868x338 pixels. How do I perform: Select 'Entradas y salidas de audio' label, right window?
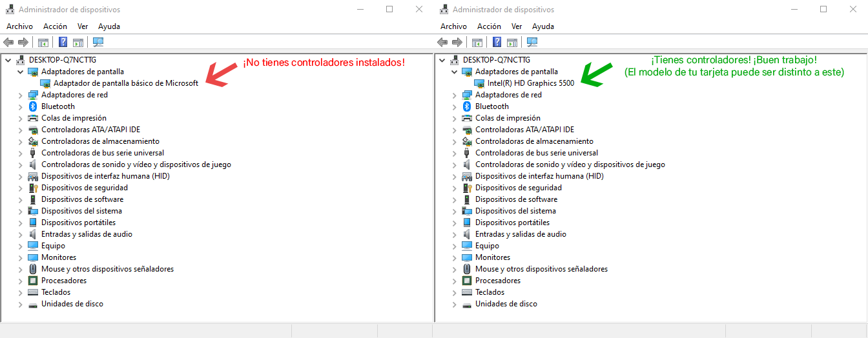click(x=521, y=234)
